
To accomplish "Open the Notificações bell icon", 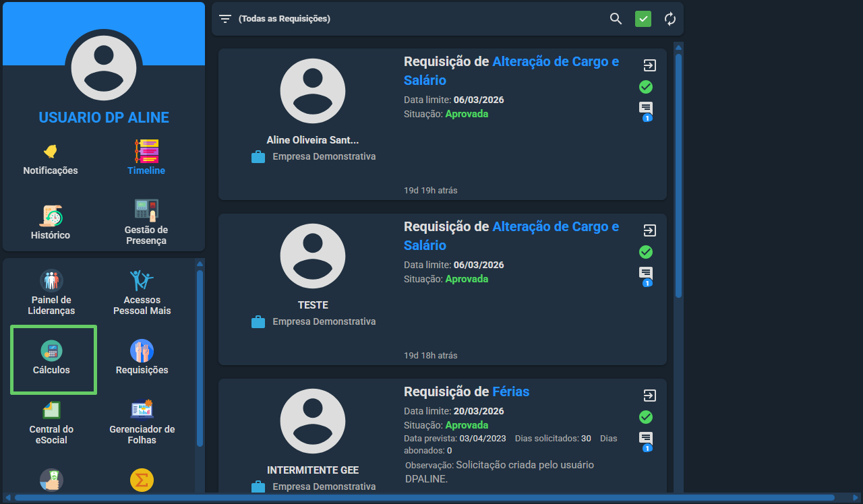I will pyautogui.click(x=51, y=151).
